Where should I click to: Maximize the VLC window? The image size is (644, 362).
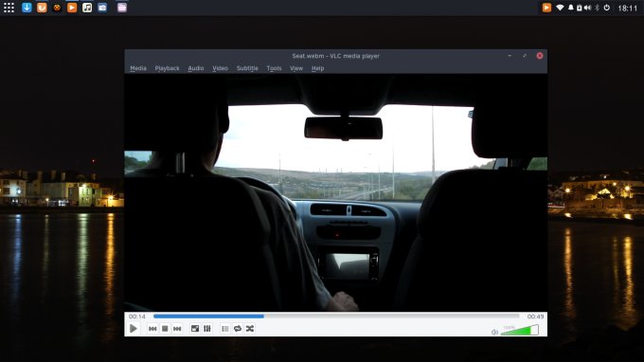[x=525, y=56]
